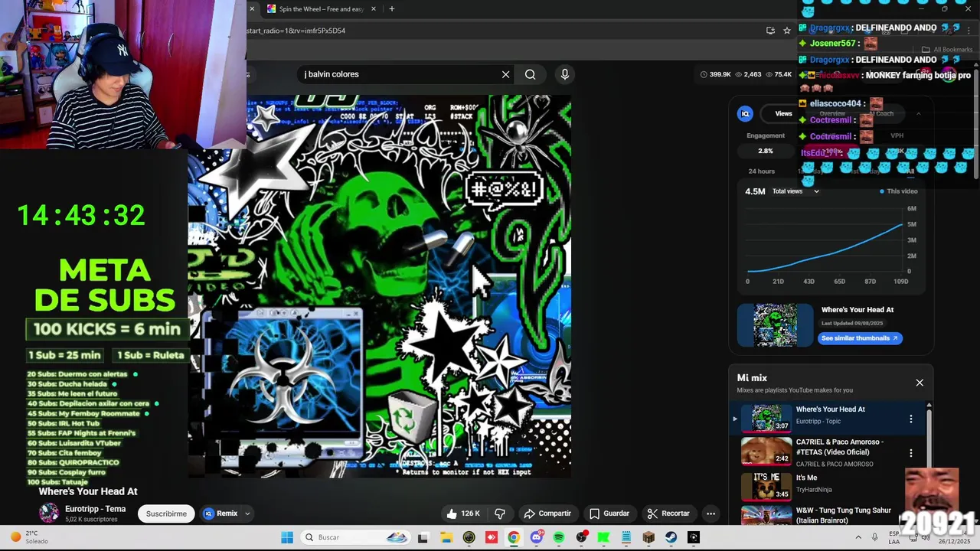Like the video showing 126 K

point(463,514)
